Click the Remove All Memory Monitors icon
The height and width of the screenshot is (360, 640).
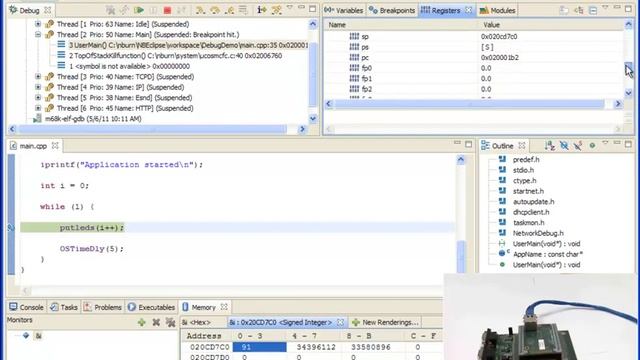click(x=170, y=322)
